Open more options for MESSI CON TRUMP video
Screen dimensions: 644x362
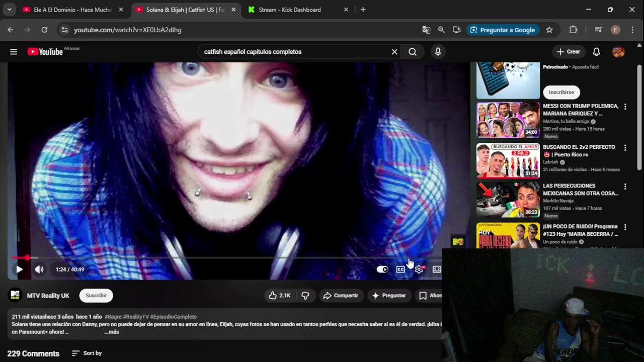click(625, 107)
